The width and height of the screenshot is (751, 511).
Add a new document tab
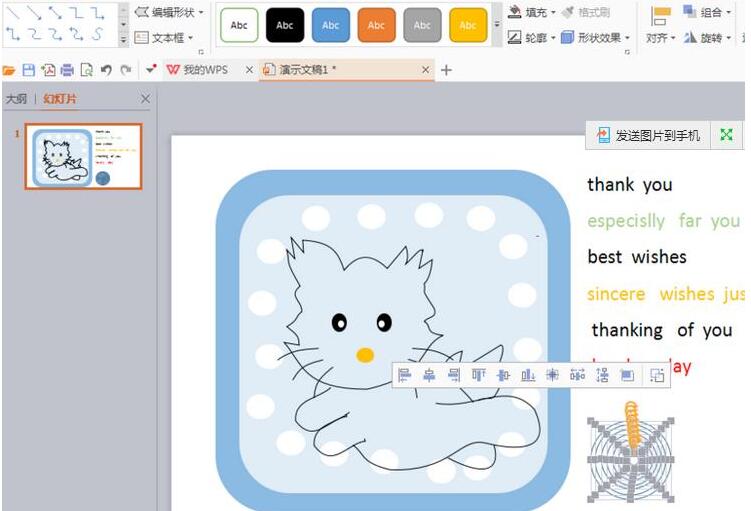click(446, 70)
